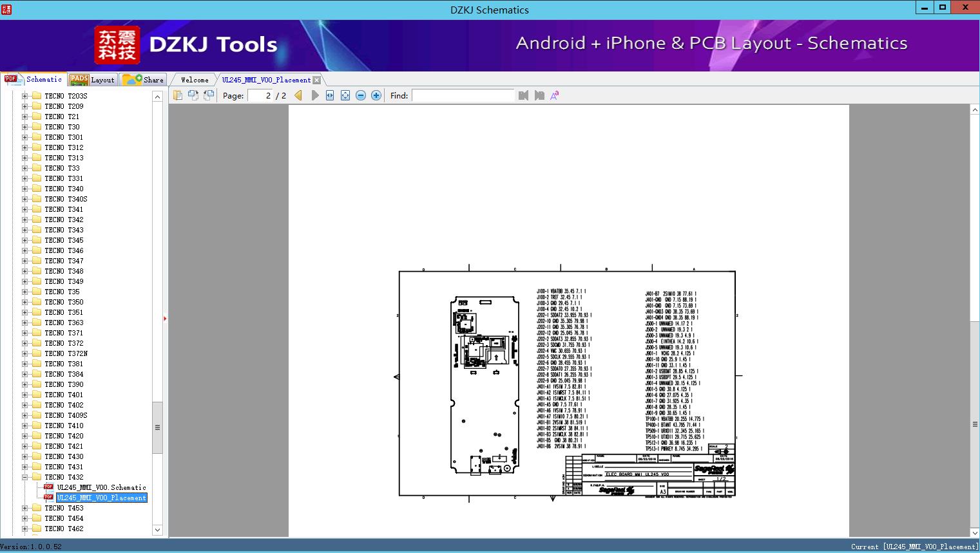Fit the page to width
980x553 pixels.
[x=330, y=95]
